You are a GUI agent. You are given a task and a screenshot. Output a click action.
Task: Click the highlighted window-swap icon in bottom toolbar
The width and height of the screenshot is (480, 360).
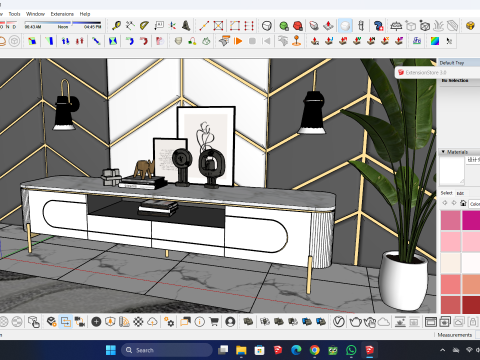click(66, 322)
